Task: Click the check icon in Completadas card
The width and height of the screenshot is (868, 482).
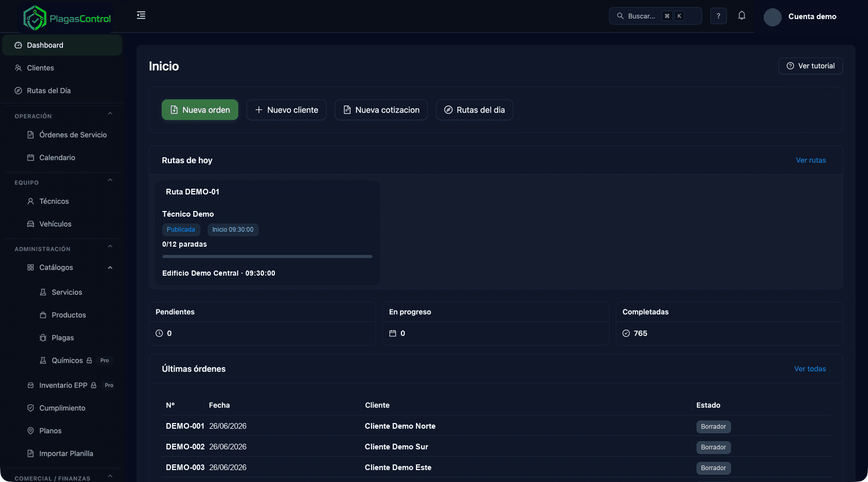Action: point(626,334)
